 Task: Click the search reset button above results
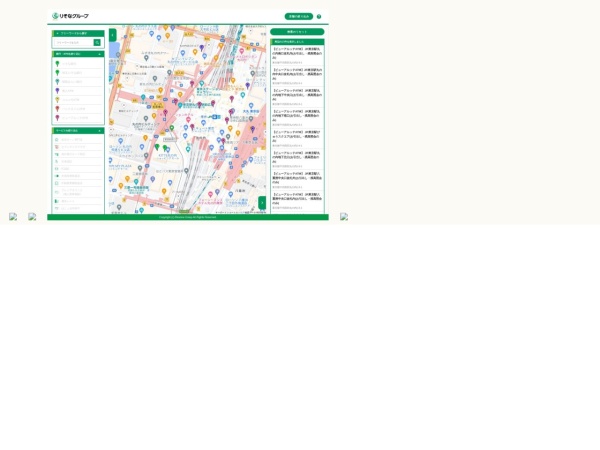[297, 32]
